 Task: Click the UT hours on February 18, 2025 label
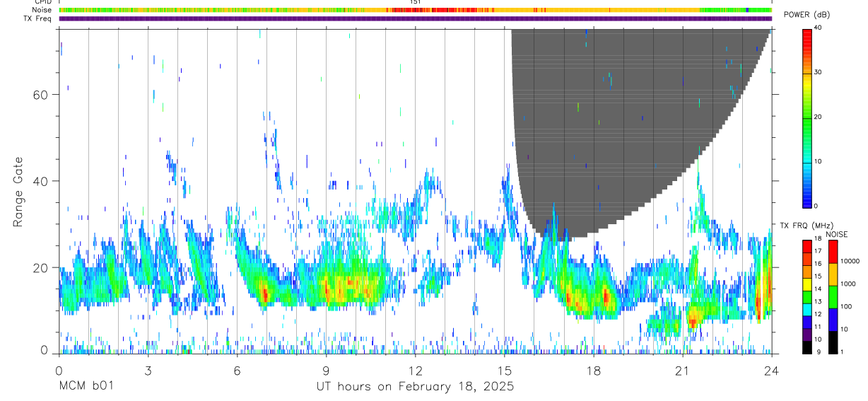[x=415, y=387]
